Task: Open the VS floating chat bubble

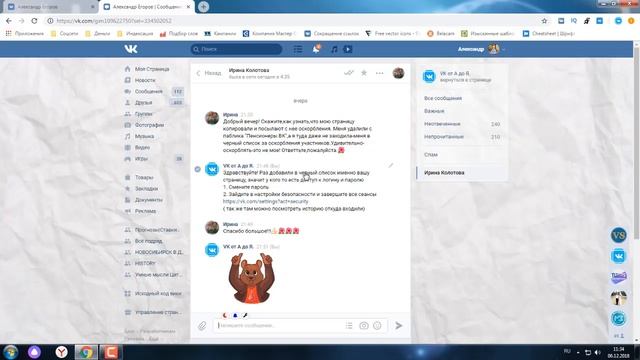Action: pyautogui.click(x=618, y=235)
